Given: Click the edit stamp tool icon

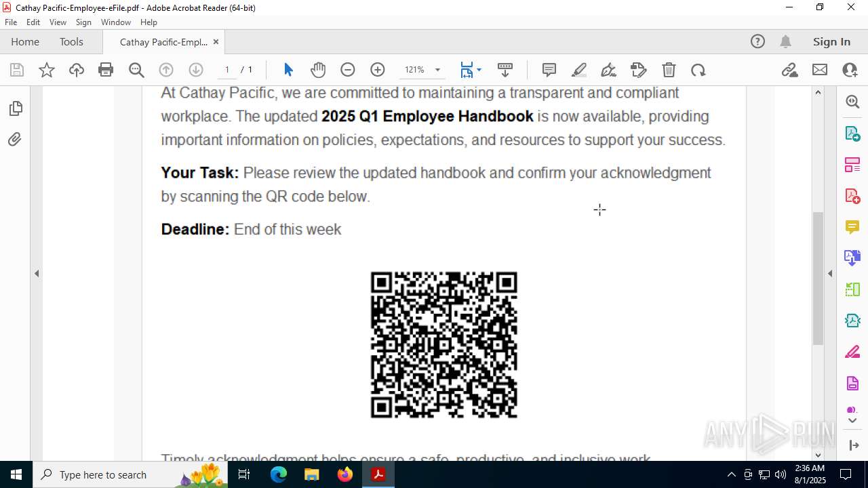Looking at the screenshot, I should coord(639,70).
